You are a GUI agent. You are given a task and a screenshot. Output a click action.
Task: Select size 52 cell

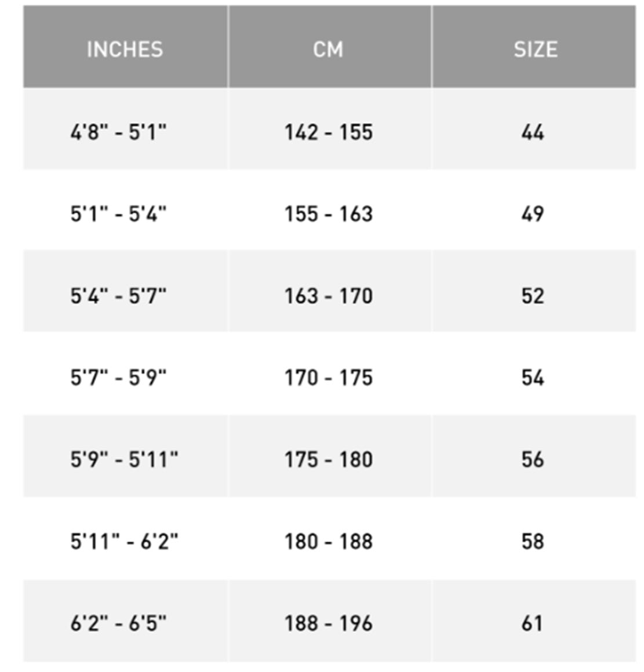532,296
